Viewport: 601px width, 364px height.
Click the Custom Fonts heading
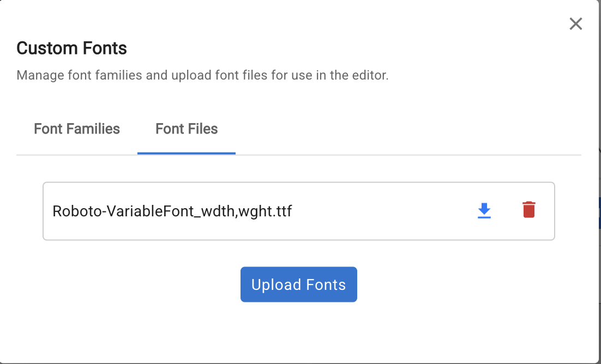72,48
